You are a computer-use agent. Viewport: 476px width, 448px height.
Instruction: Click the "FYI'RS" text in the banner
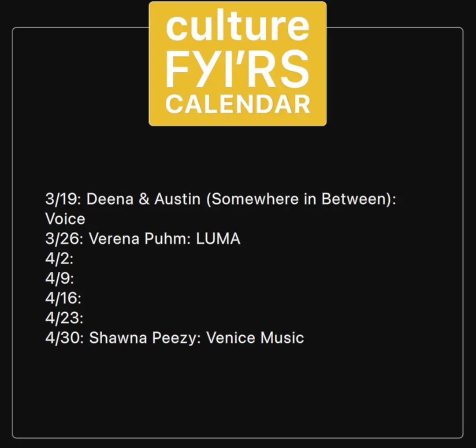click(238, 68)
